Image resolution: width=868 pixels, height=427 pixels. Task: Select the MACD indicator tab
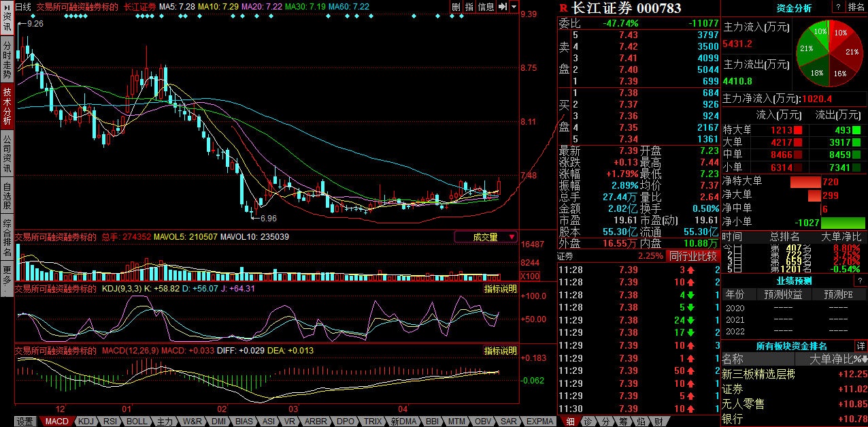pyautogui.click(x=56, y=422)
